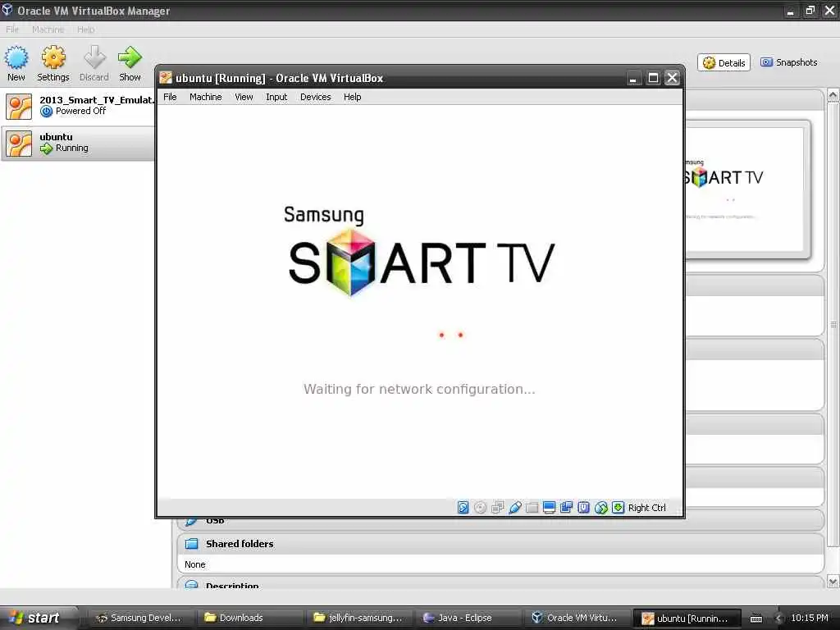Click the None value under Shared folders
This screenshot has height=630, width=840.
(195, 564)
